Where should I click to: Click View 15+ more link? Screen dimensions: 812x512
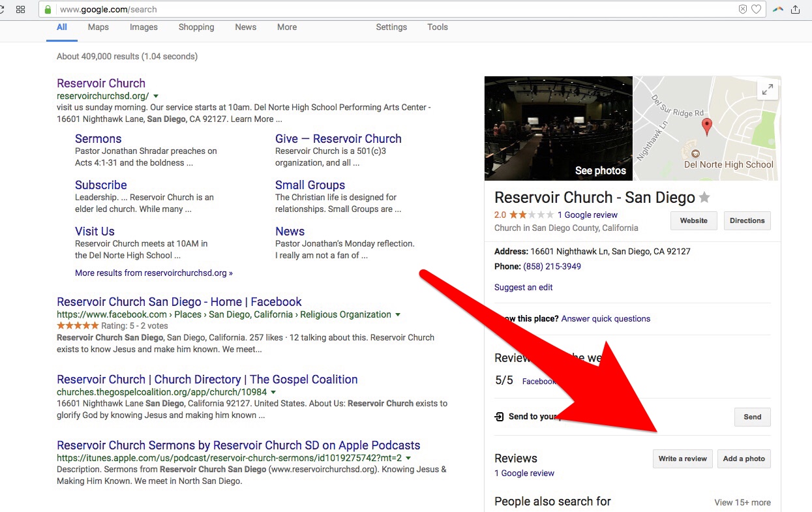click(x=743, y=503)
